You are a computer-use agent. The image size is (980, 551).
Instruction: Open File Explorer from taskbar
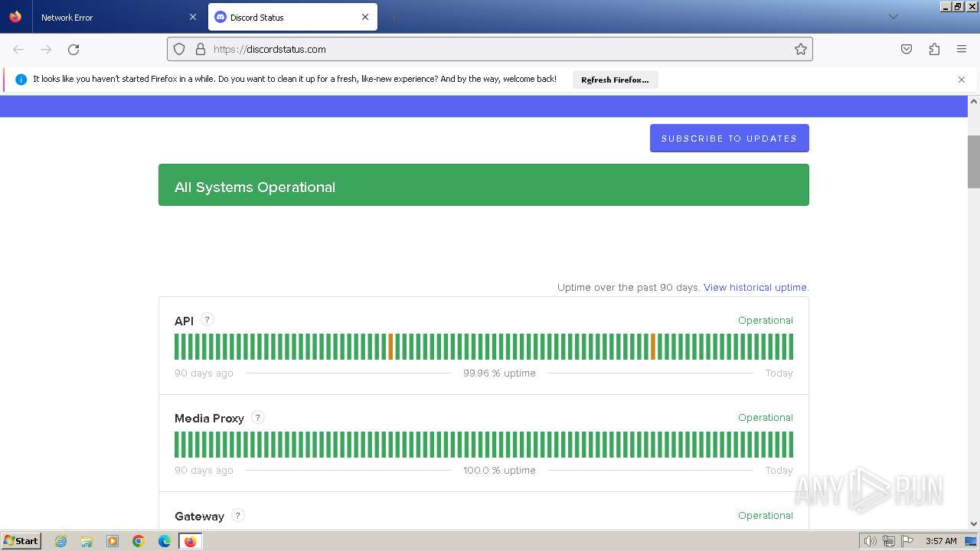[87, 541]
